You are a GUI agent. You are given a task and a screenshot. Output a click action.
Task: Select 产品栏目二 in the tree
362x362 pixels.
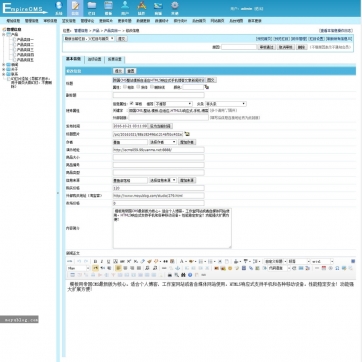[x=25, y=44]
